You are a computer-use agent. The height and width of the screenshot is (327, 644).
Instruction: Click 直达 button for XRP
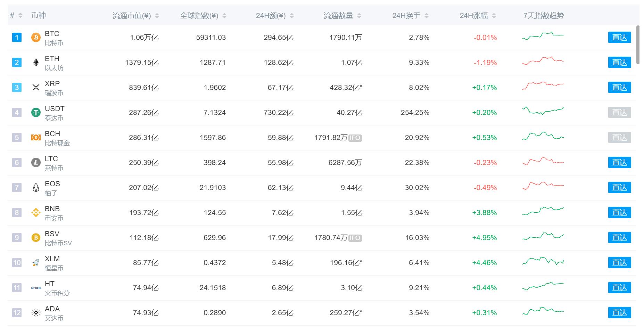tap(619, 87)
